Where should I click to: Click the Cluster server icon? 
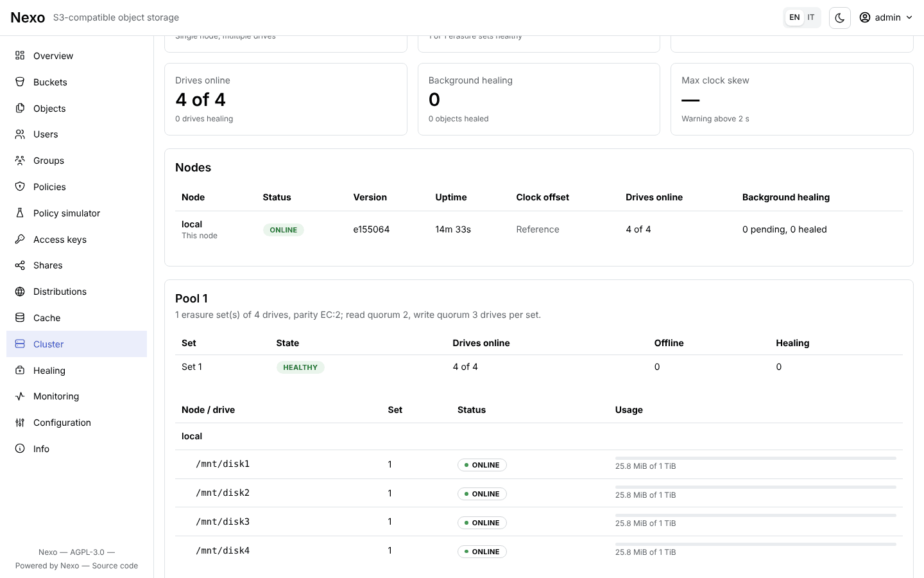pyautogui.click(x=20, y=344)
